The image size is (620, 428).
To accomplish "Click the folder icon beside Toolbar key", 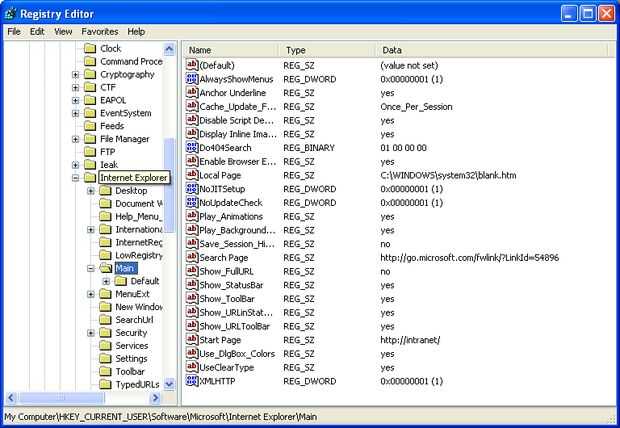I will pyautogui.click(x=105, y=371).
